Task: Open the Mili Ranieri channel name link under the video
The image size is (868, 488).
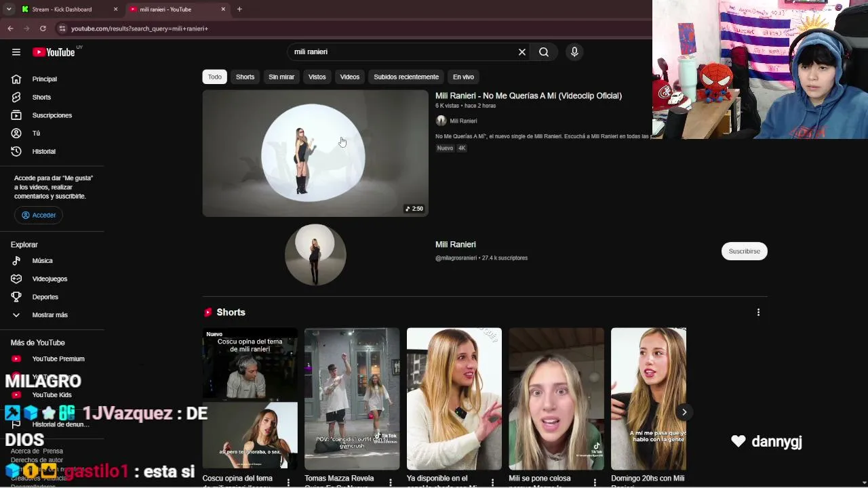Action: click(x=463, y=121)
